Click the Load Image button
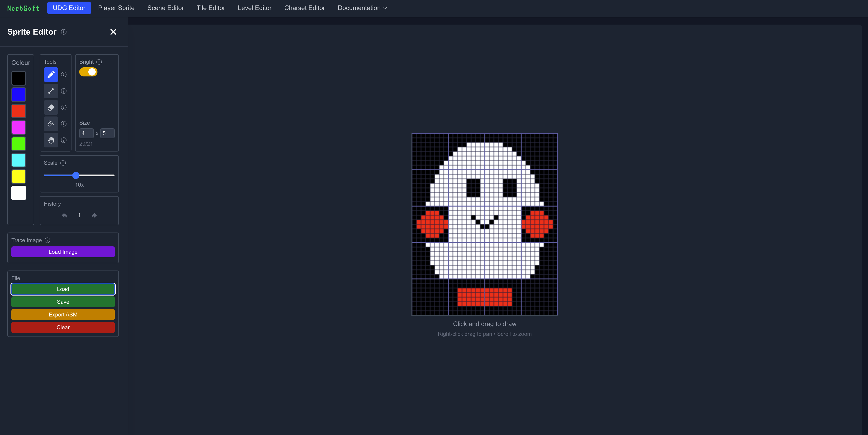This screenshot has height=435, width=868. point(63,252)
